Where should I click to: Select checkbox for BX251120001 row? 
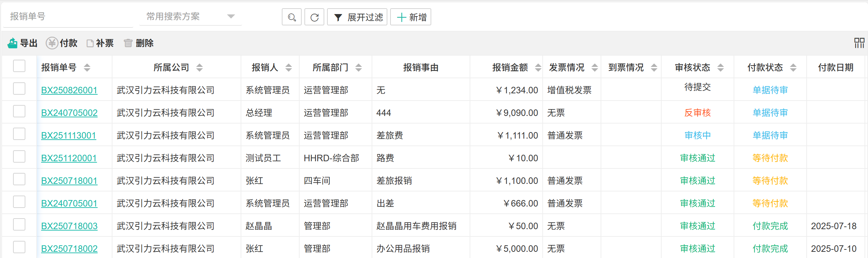19,156
